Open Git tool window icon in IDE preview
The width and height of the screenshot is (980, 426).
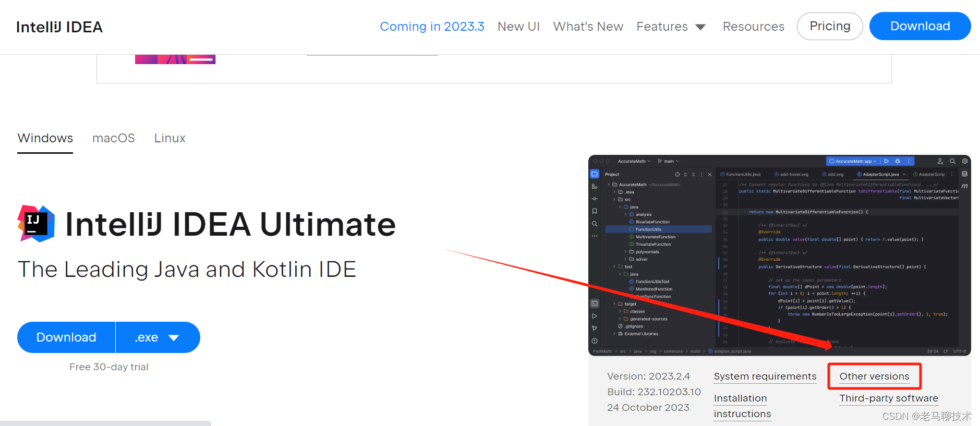(x=595, y=328)
